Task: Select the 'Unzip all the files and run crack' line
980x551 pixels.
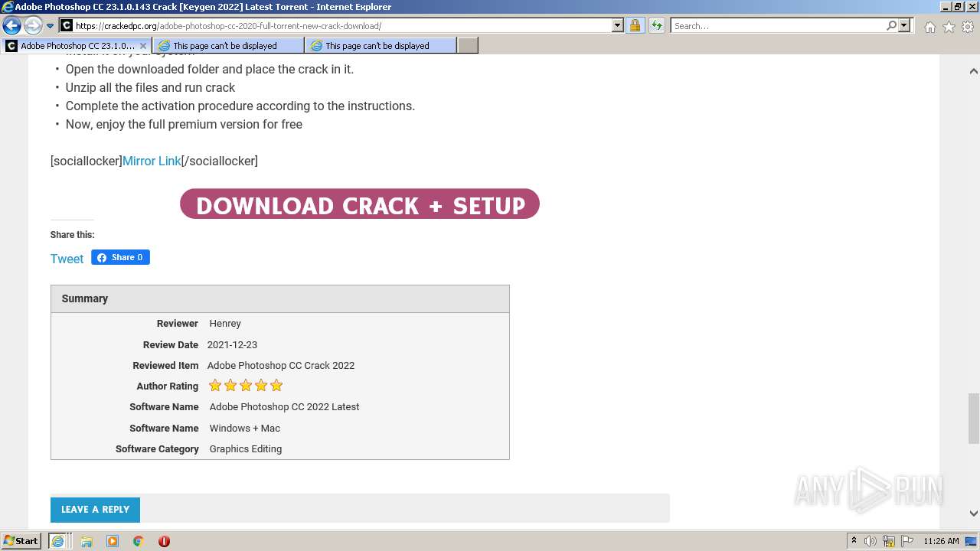Action: (x=150, y=87)
